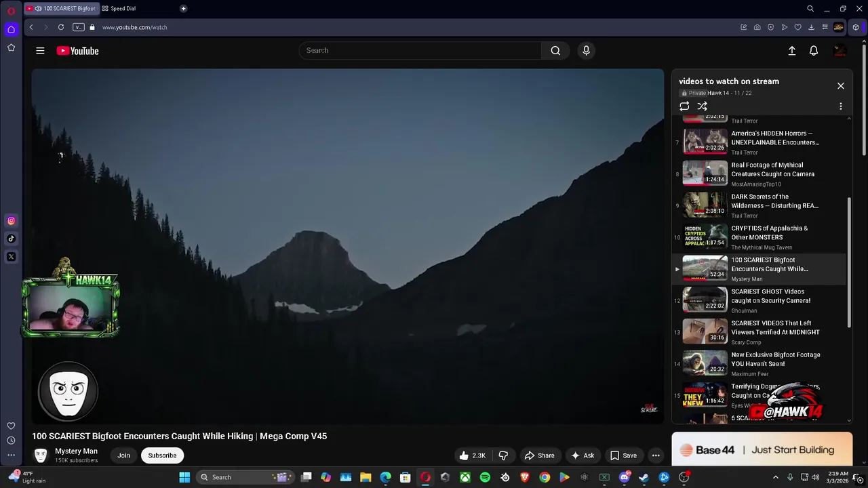Go to the YouTube home logo
The image size is (868, 488).
click(77, 50)
